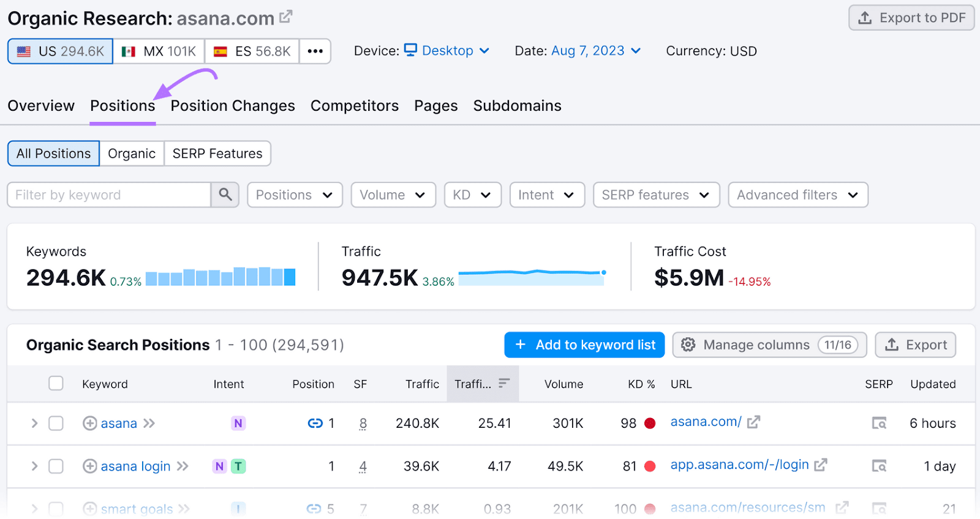Open the app.asana.com/-/login URL link
This screenshot has width=980, height=519.
739,465
